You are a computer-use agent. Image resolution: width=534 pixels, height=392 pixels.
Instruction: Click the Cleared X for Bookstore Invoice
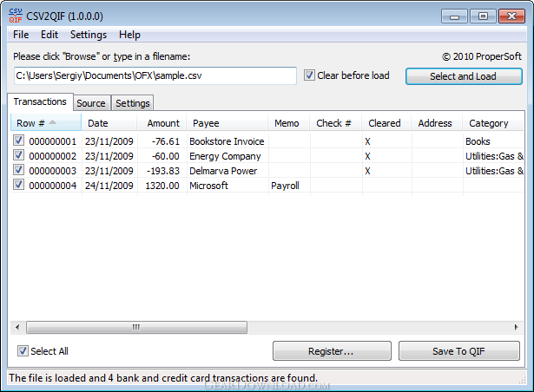pyautogui.click(x=367, y=141)
